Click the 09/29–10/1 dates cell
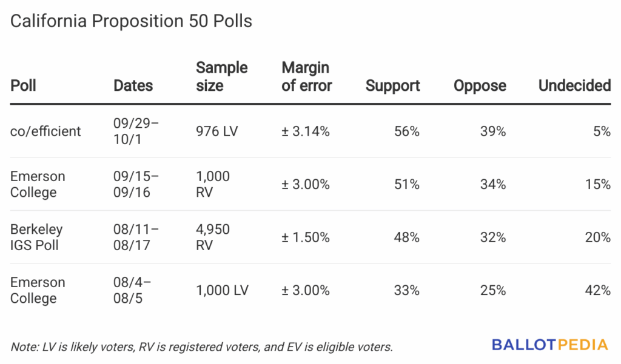621x364 pixels. tap(136, 131)
